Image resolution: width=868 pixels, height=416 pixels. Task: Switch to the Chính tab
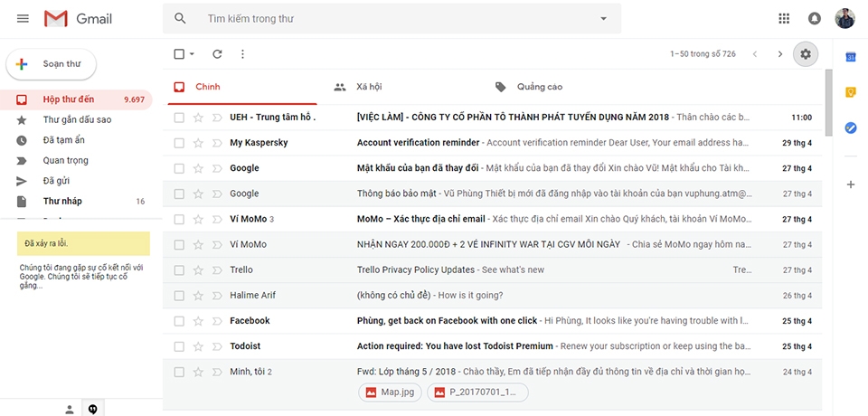[242, 87]
